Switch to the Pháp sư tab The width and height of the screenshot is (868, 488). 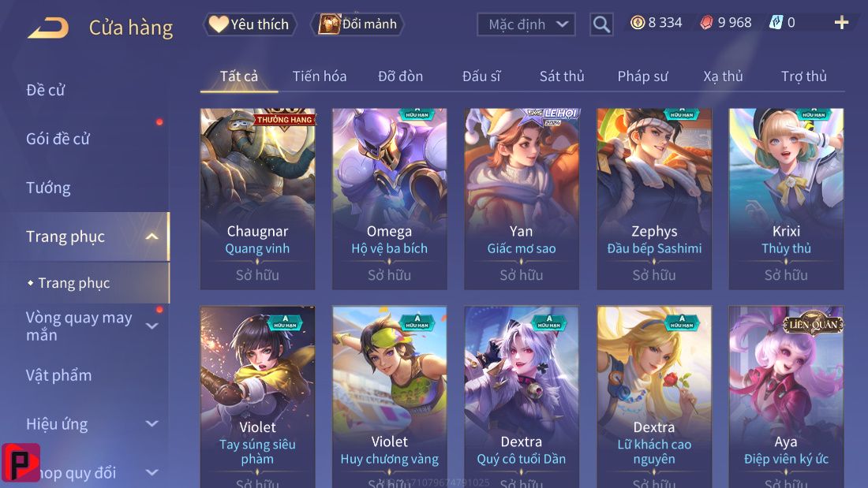coord(642,76)
